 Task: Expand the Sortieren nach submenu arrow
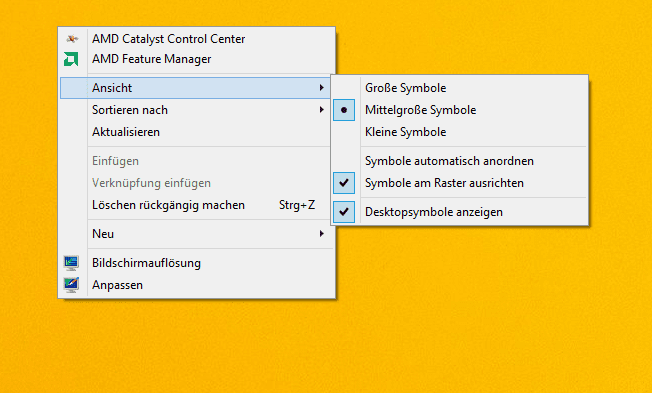tap(321, 110)
